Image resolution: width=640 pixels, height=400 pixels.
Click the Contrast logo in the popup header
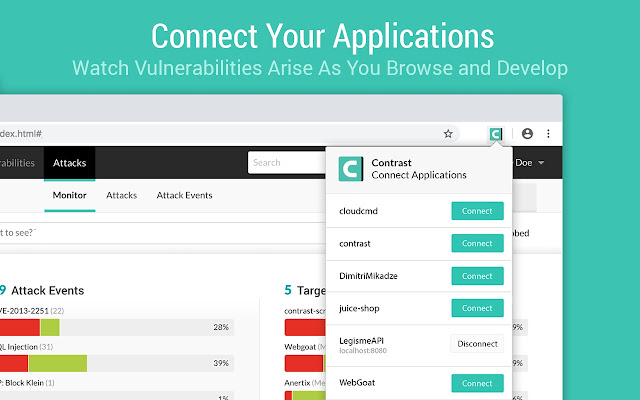[x=351, y=169]
